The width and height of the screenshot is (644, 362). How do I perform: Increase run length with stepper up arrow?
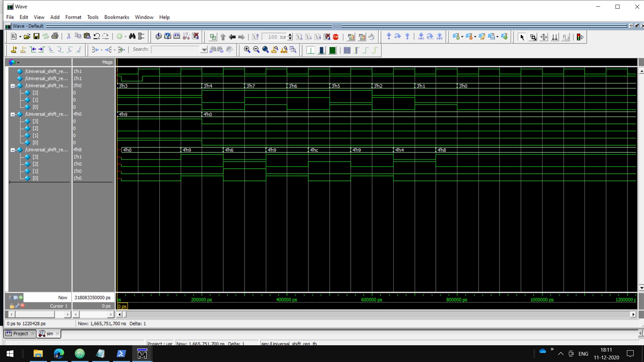pos(290,35)
